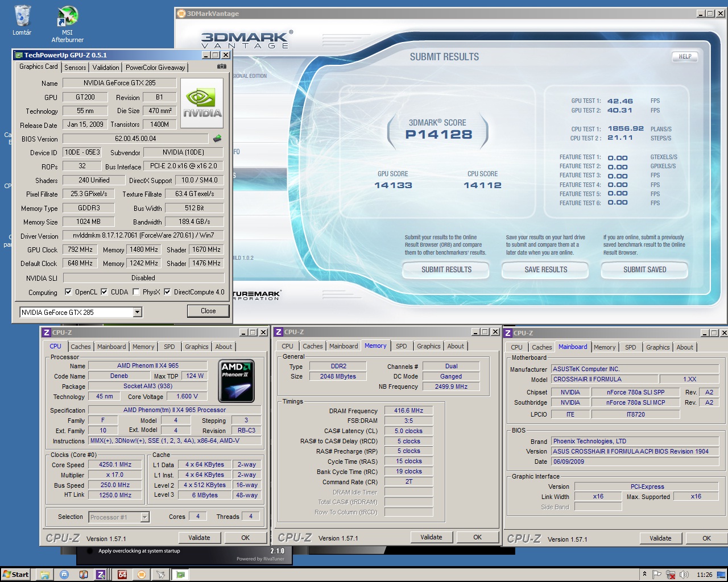Viewport: 728px width, 582px height.
Task: Click the GPU Clock 792 MHz field
Action: (x=80, y=250)
